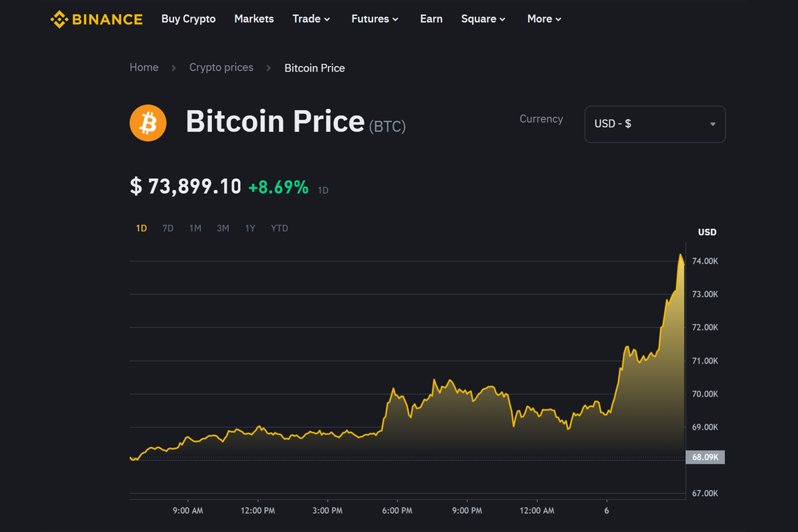Click the chart peak near 74.00K
The image size is (798, 532).
click(680, 255)
